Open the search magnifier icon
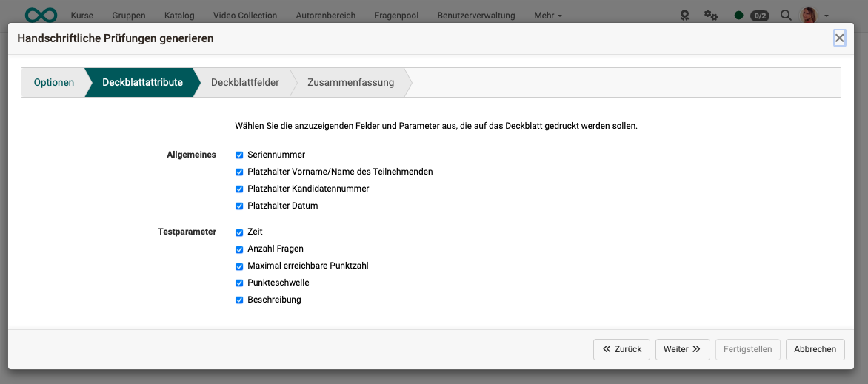This screenshot has width=868, height=384. click(x=787, y=15)
